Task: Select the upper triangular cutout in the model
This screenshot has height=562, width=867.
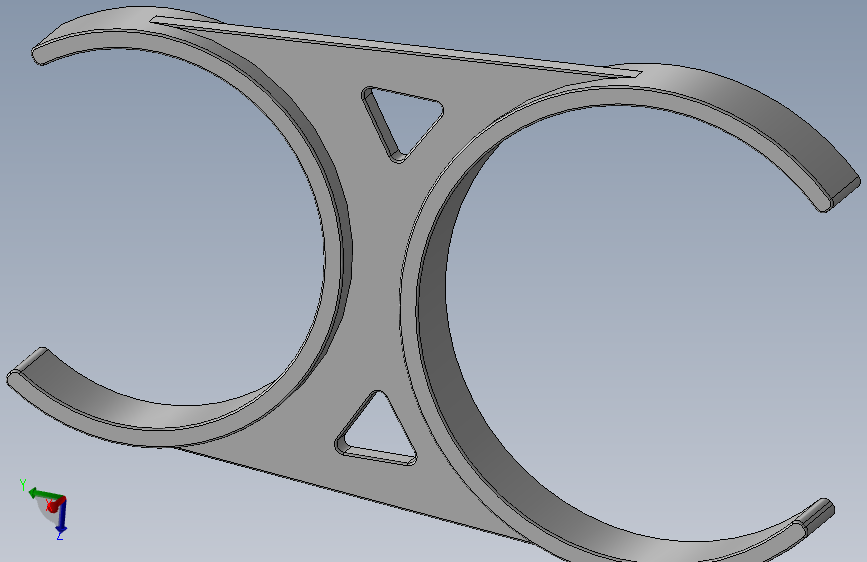Action: click(404, 123)
